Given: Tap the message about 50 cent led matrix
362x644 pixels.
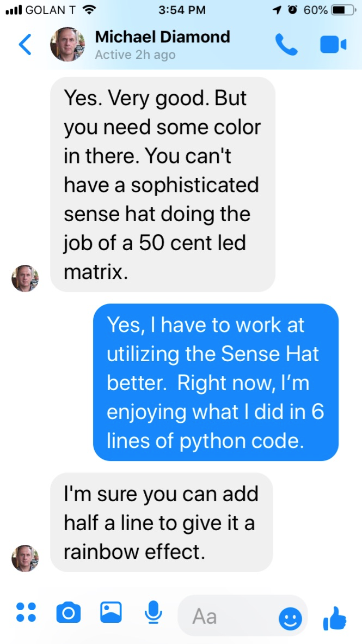Looking at the screenshot, I should click(162, 184).
